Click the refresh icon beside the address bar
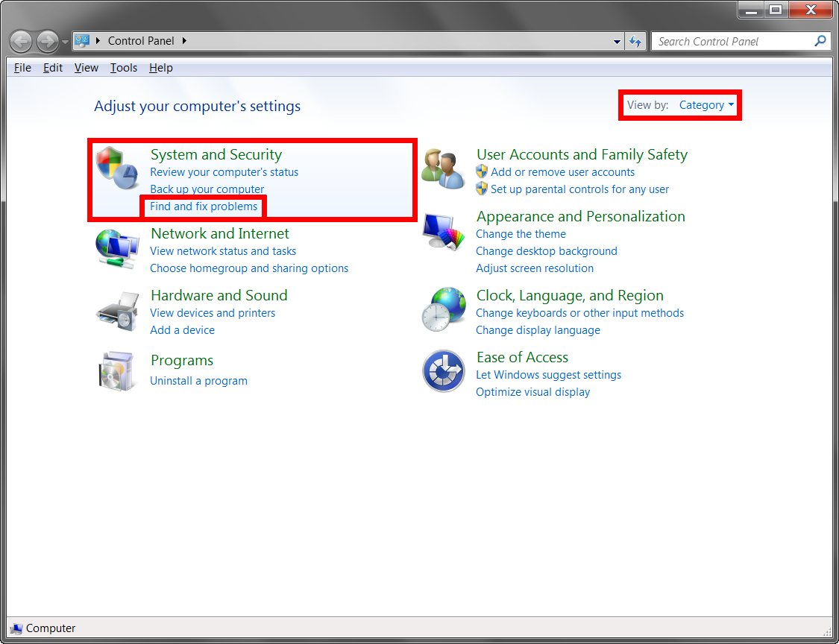839x644 pixels. (x=635, y=41)
